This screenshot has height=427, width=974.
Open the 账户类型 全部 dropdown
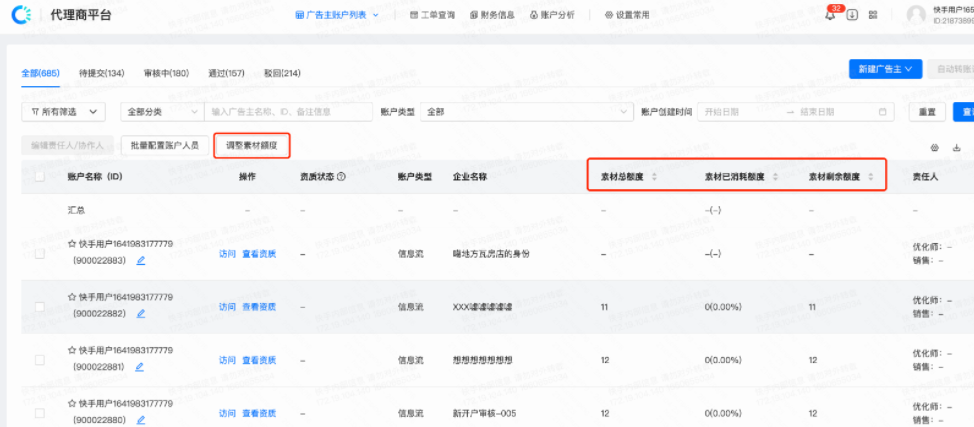[x=527, y=112]
